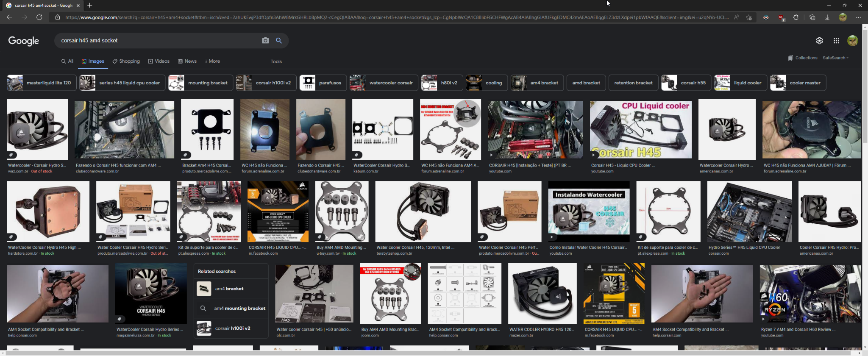Open the Extensions puzzle piece icon
868x356 pixels.
coord(796,17)
